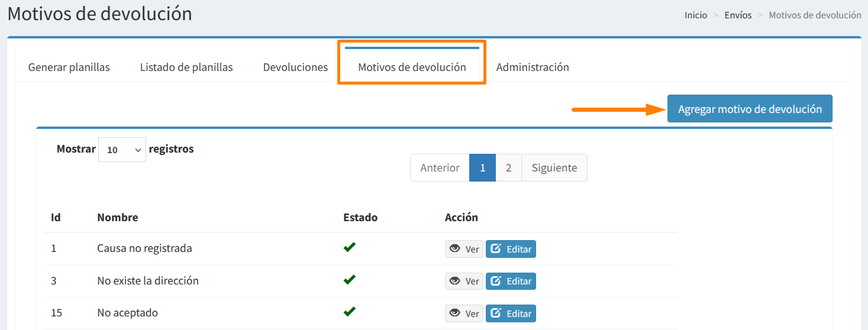868x330 pixels.
Task: Click the Siguiente pagination button
Action: coord(554,167)
